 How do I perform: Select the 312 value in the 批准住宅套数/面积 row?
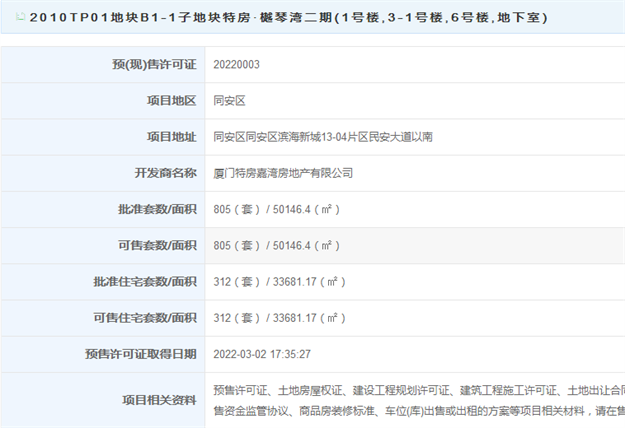click(x=222, y=282)
